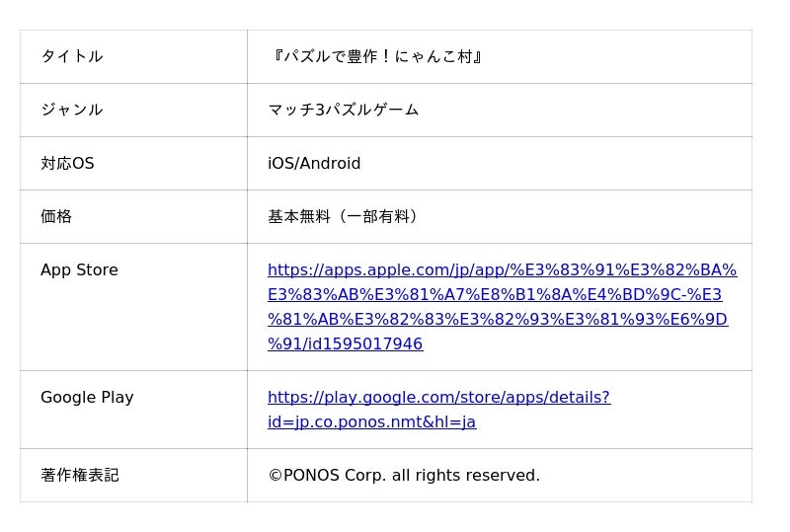Click the word "PONOS" in the copyright notice
This screenshot has height=532, width=790.
click(311, 475)
